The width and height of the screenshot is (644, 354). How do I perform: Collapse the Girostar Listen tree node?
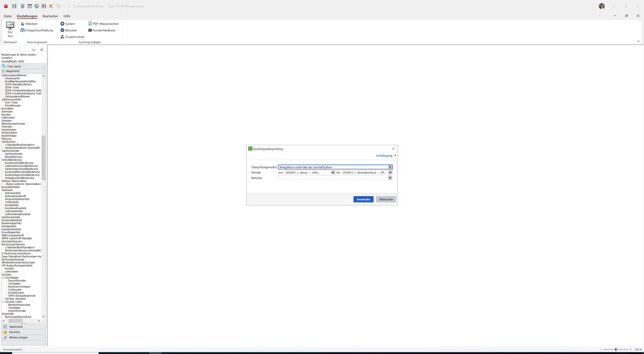(3, 301)
